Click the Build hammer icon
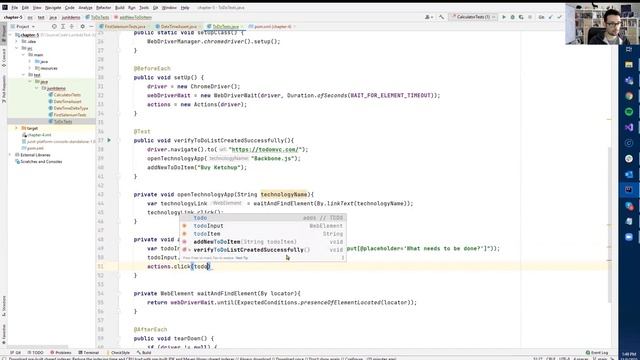 [441, 17]
